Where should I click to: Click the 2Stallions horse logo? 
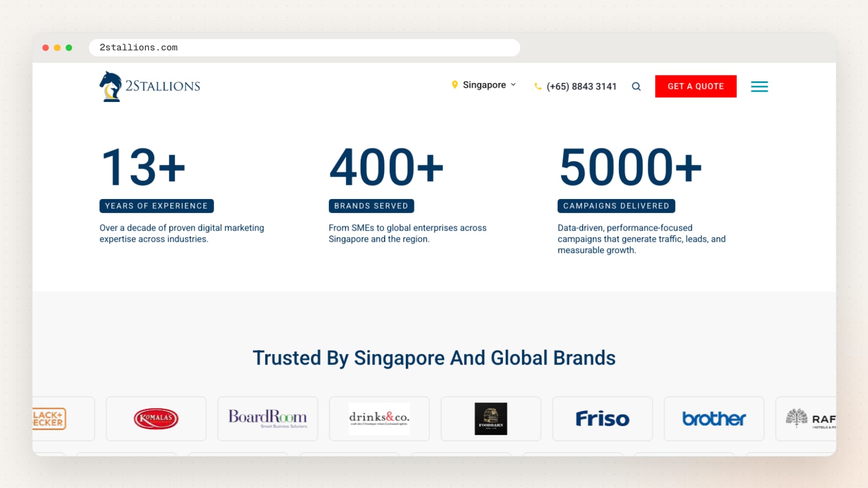coord(149,86)
